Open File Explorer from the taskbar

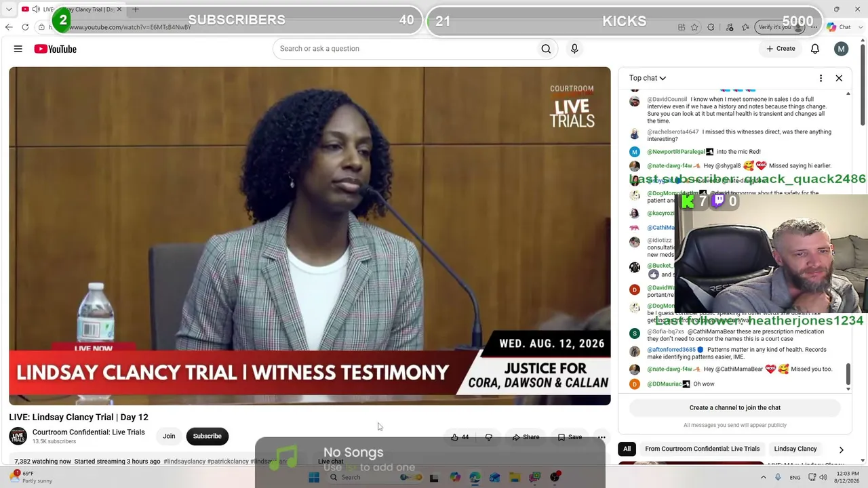515,477
